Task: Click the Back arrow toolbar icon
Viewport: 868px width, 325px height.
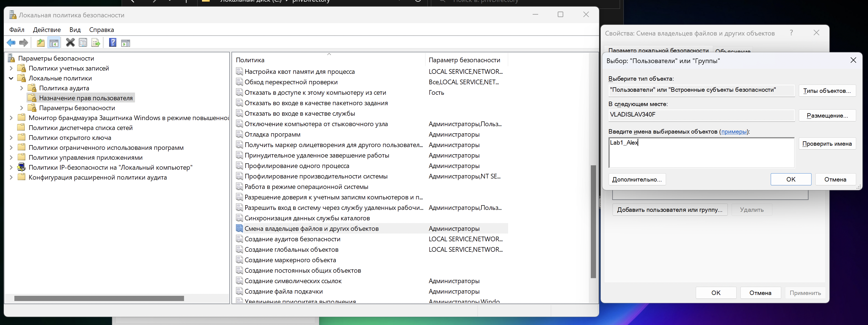Action: (x=11, y=43)
